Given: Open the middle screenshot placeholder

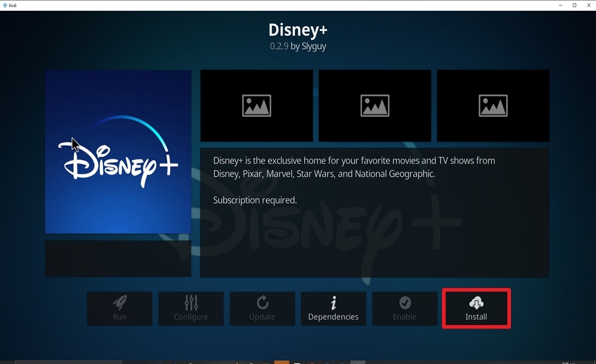Looking at the screenshot, I should (375, 105).
